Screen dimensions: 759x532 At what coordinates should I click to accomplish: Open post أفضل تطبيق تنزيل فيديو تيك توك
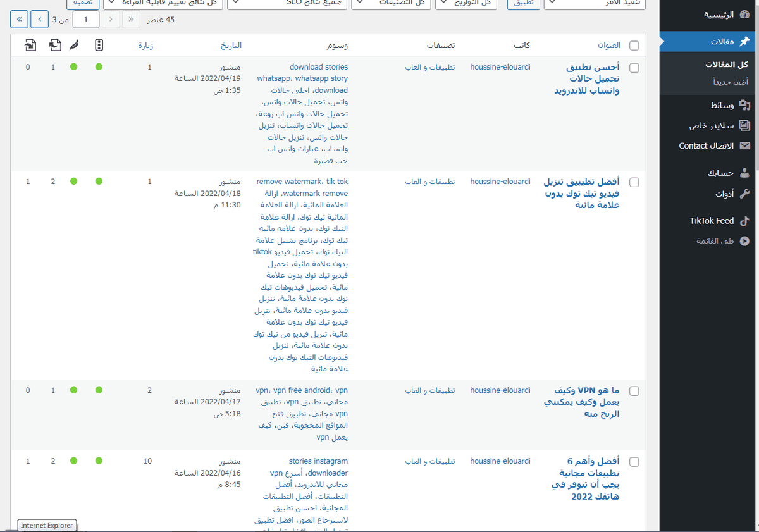coord(582,193)
